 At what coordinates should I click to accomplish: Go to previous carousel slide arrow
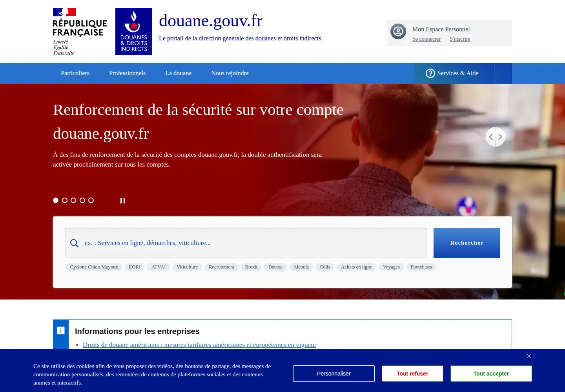point(491,137)
